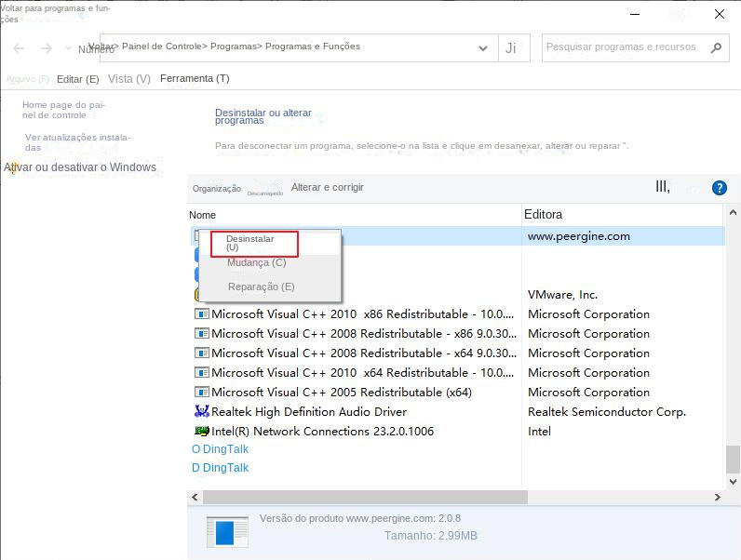Select Intel(R) Network Connections 23.2.0.1006
This screenshot has width=741, height=560.
click(x=322, y=431)
